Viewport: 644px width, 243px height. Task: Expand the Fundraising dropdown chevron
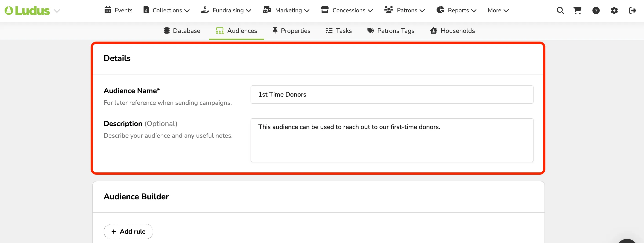point(249,11)
